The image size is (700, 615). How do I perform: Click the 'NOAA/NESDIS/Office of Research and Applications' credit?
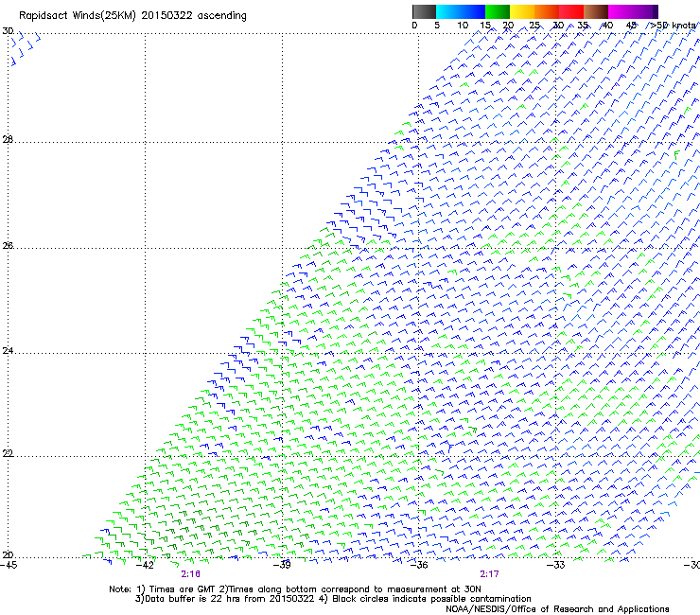[557, 609]
